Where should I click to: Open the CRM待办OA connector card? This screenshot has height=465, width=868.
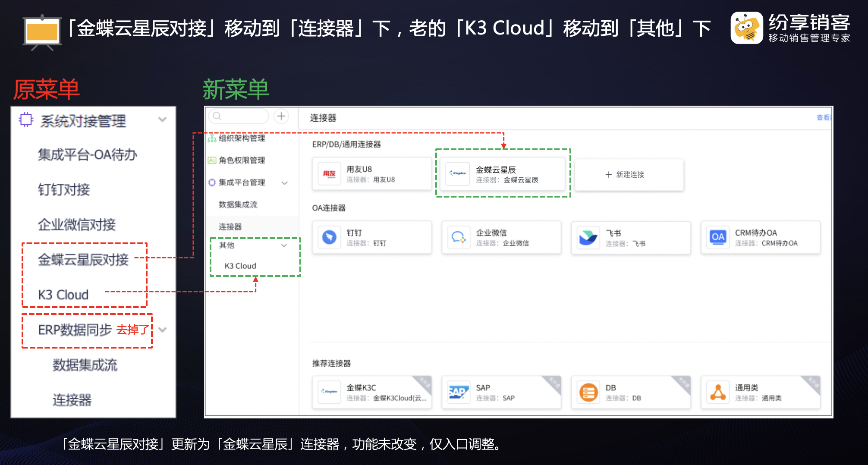tap(761, 237)
